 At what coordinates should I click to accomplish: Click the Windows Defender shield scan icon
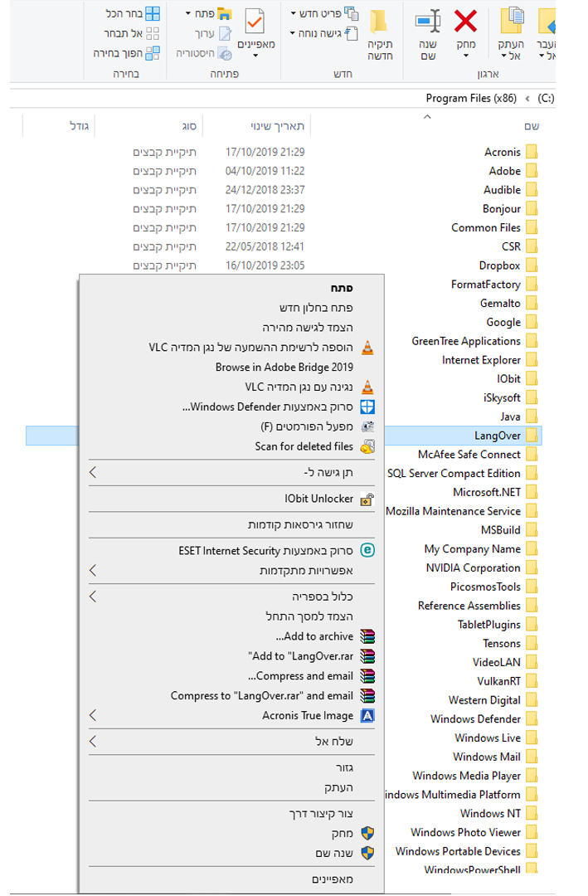pyautogui.click(x=367, y=407)
